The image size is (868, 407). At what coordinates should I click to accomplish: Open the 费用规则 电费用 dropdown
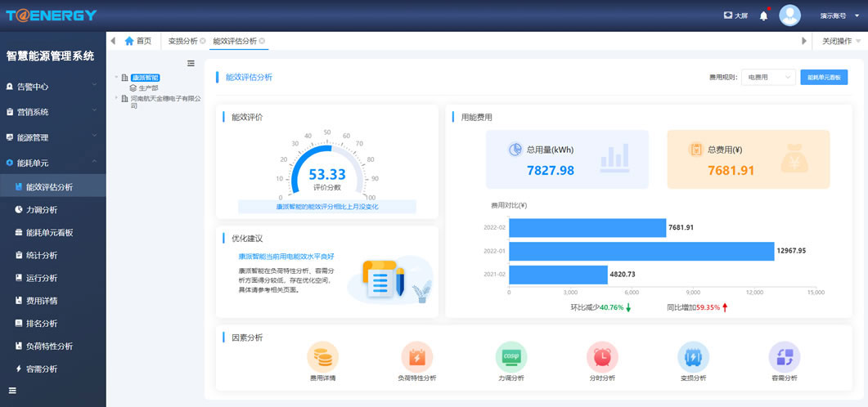coord(769,77)
